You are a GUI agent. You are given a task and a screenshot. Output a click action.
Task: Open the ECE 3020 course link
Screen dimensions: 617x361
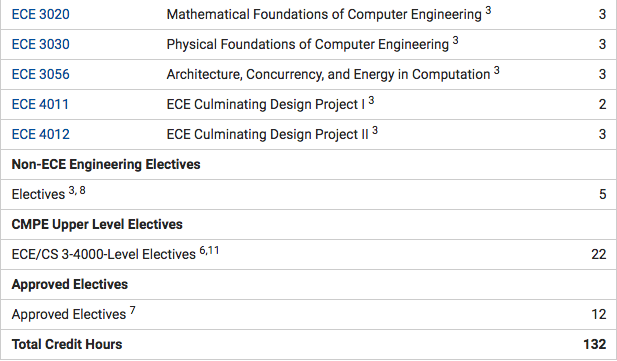click(x=41, y=15)
